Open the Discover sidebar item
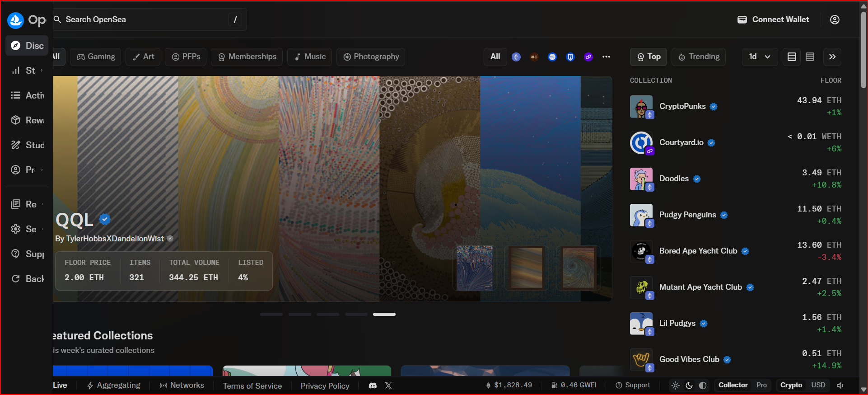The image size is (868, 395). (x=27, y=46)
